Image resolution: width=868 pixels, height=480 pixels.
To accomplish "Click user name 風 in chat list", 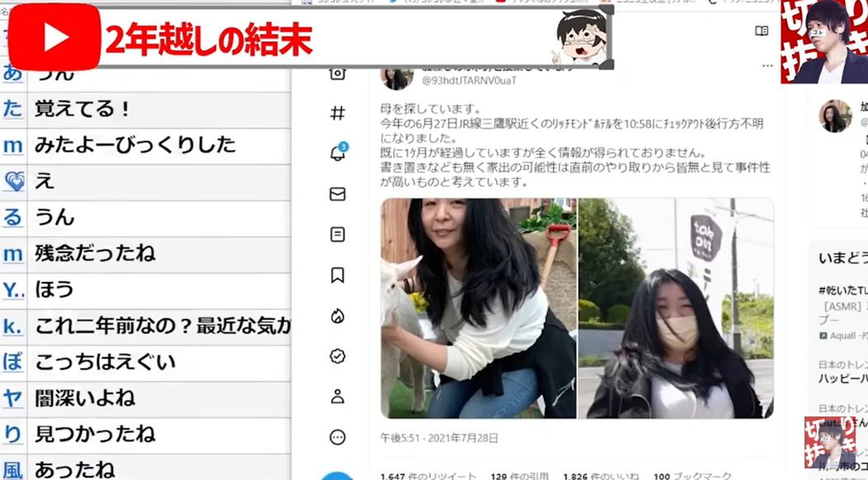I will click(12, 471).
